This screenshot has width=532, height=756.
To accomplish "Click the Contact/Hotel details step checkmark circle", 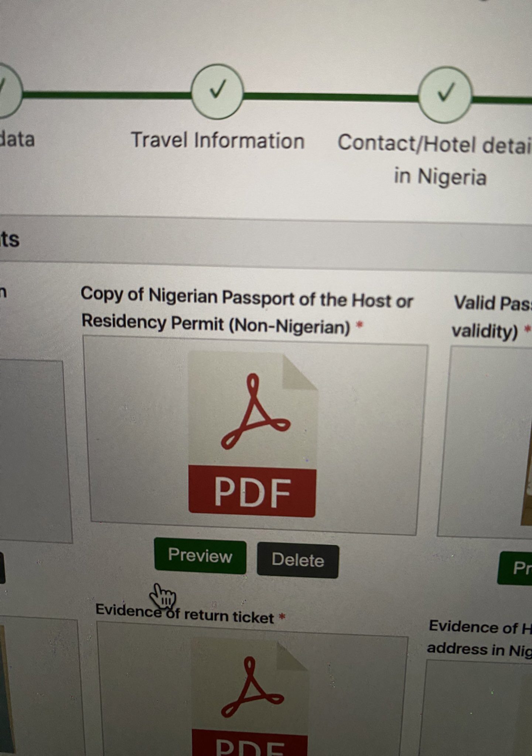I will coord(446,95).
